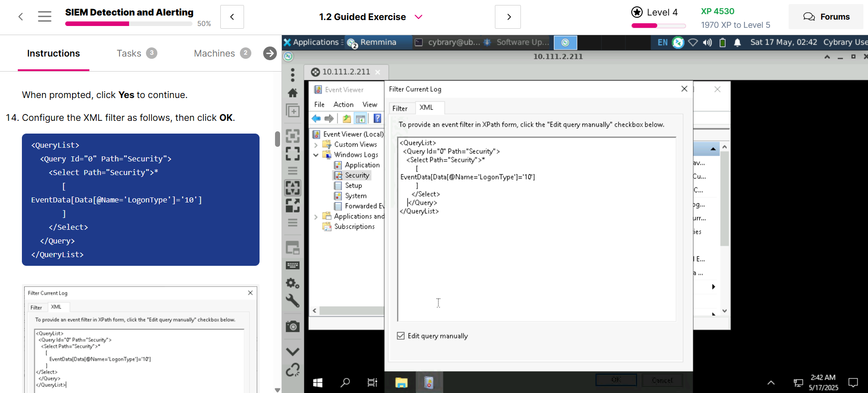Open the Forums button
Viewport: 868px width, 393px height.
click(826, 17)
